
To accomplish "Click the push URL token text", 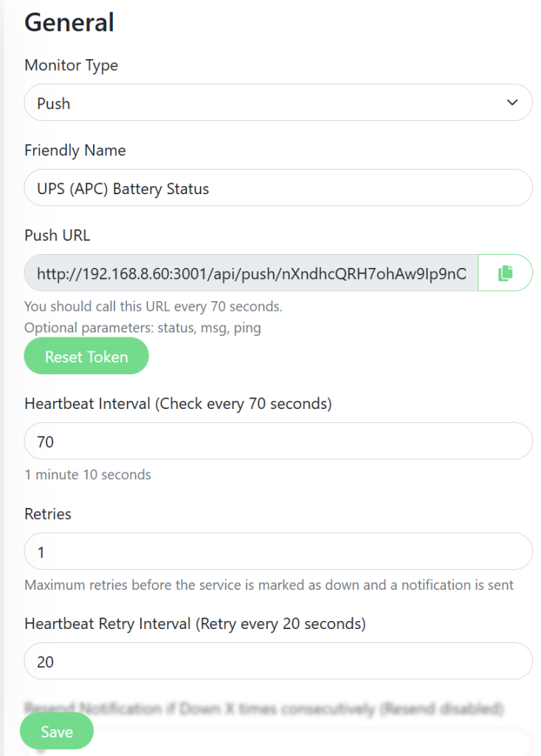I will (251, 273).
